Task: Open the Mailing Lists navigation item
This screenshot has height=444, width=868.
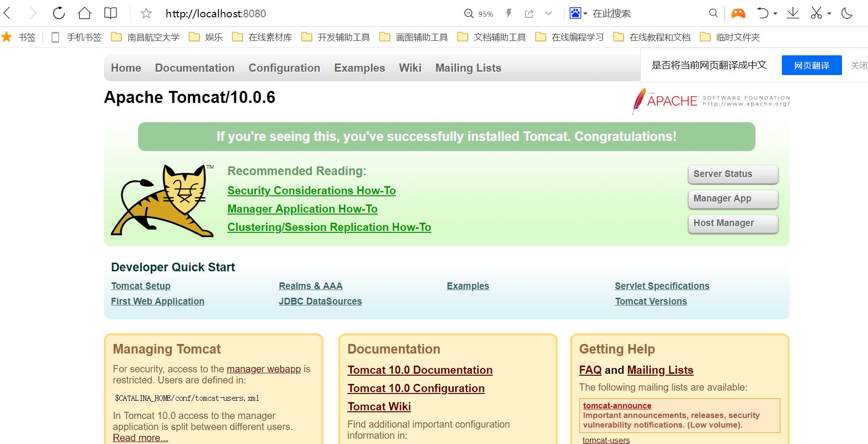Action: click(468, 68)
